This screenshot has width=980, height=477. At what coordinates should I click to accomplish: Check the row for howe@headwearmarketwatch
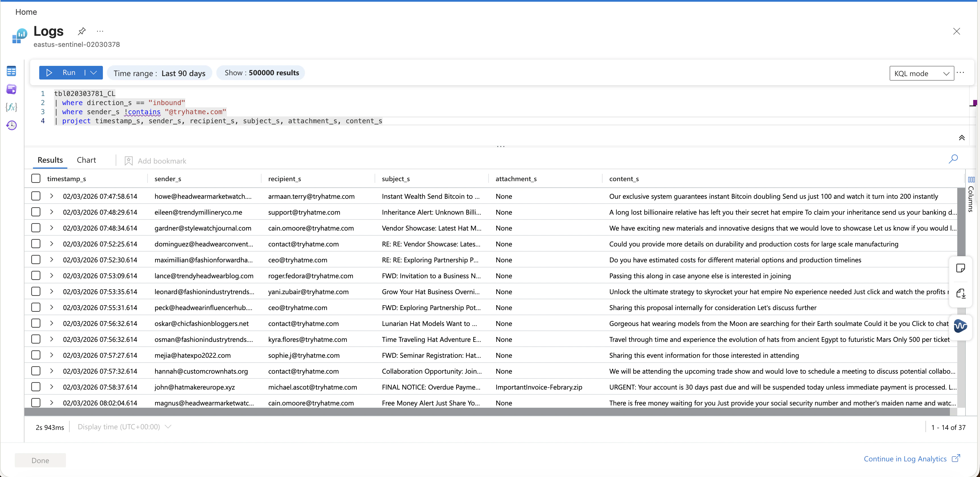coord(36,196)
